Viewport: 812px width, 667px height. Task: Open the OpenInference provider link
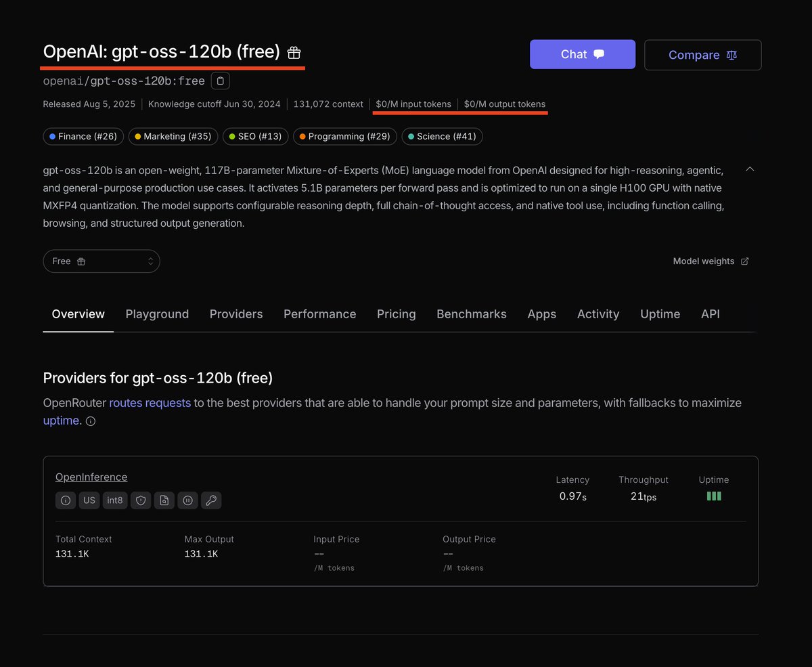tap(91, 477)
